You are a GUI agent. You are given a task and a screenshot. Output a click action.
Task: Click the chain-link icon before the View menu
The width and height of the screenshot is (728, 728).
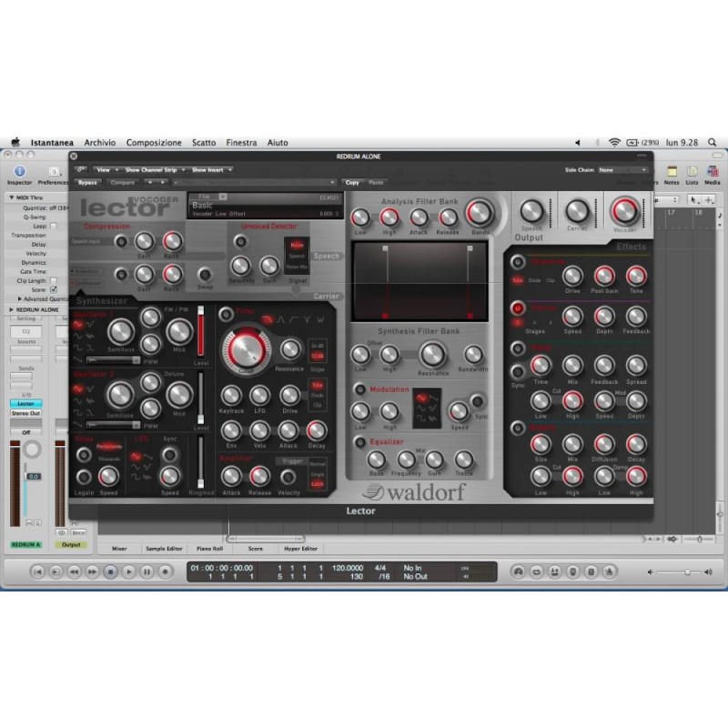pyautogui.click(x=83, y=169)
